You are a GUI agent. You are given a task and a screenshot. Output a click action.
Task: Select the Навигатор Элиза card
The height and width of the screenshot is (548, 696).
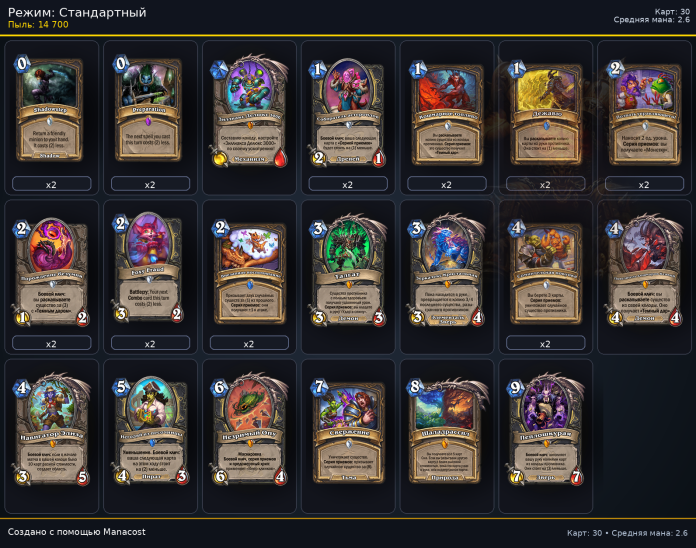coord(51,428)
